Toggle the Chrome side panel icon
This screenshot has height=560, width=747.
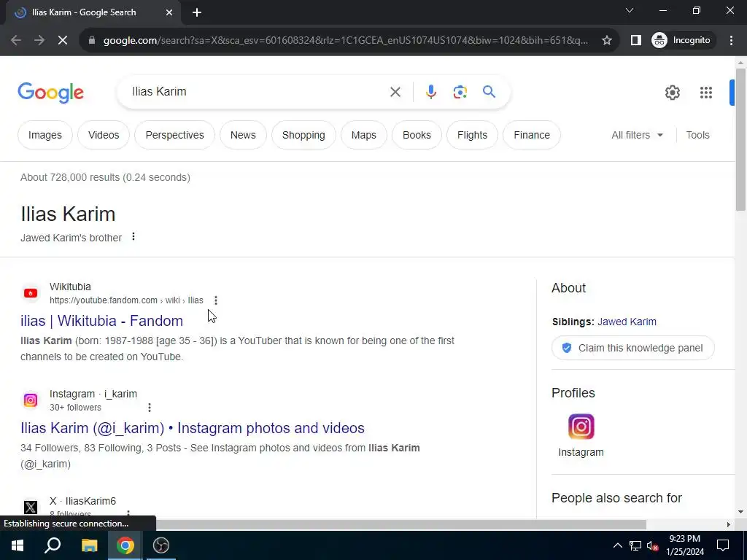tap(635, 41)
